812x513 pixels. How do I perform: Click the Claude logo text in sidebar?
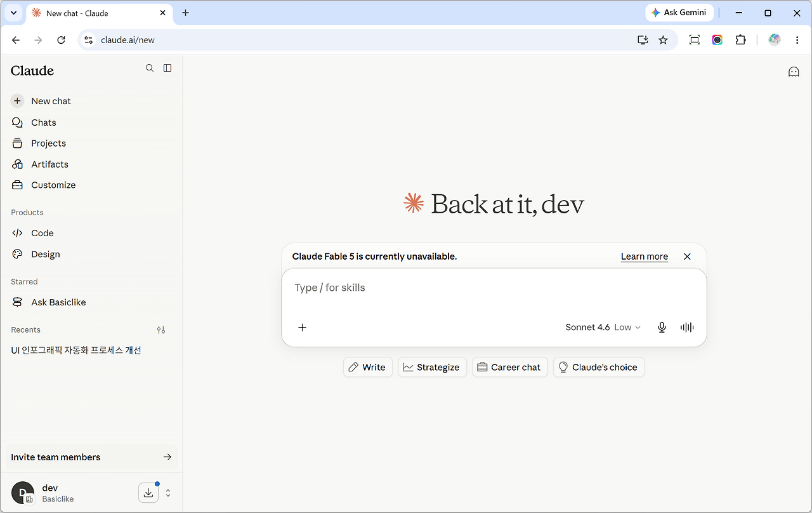[32, 70]
